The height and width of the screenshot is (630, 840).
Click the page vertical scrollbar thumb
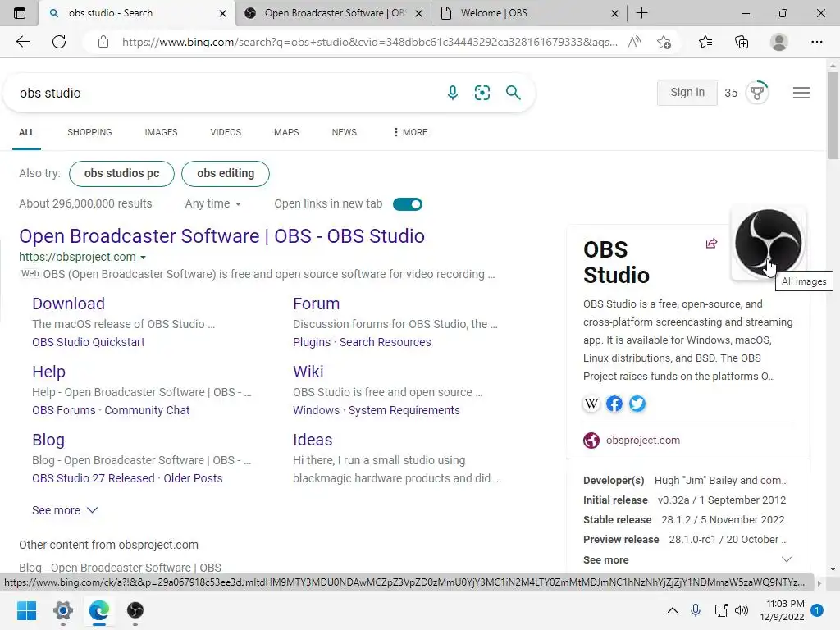coord(833,115)
